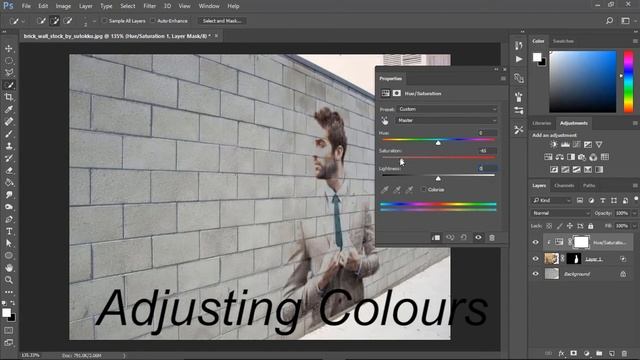
Task: Reset adjustment to defaults in Properties
Action: click(x=464, y=238)
